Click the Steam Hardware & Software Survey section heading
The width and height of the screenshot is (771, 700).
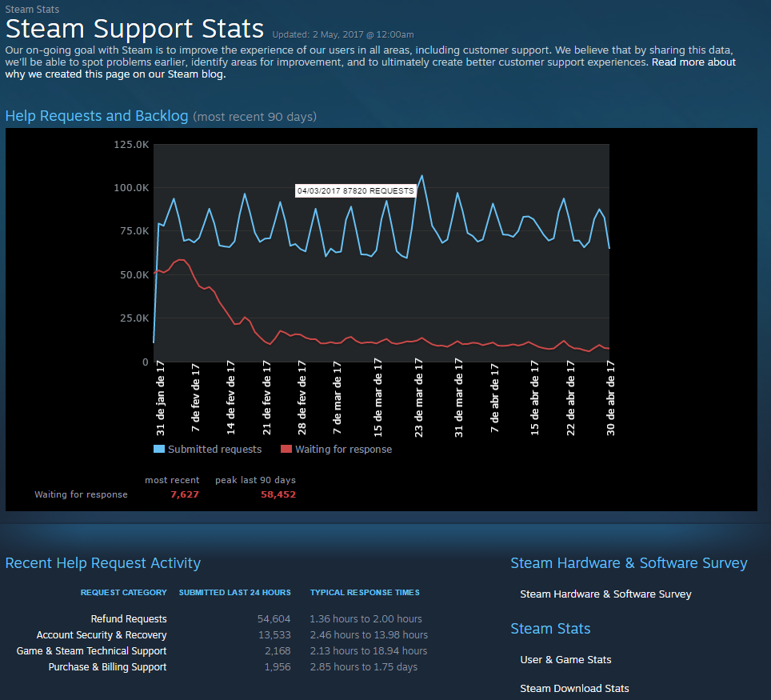coord(629,562)
